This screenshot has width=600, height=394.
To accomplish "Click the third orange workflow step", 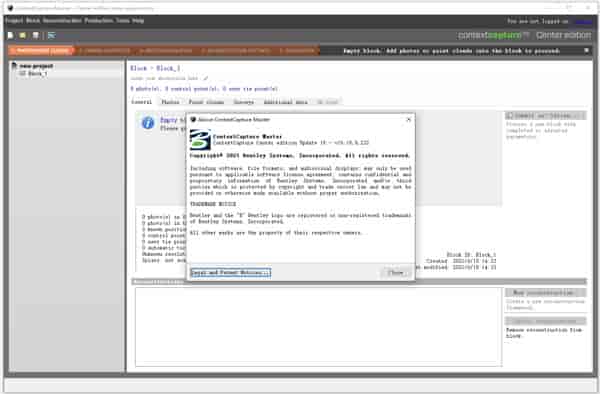I will [165, 50].
